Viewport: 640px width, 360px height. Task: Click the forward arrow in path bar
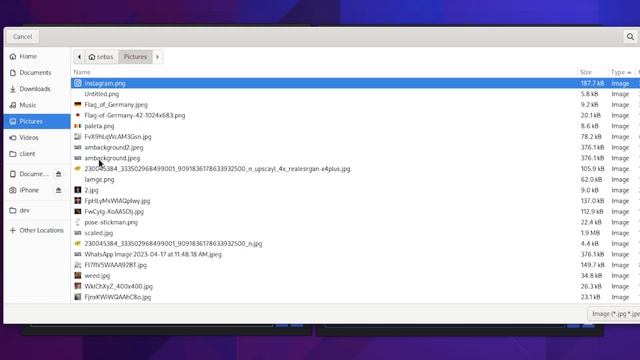click(x=158, y=57)
